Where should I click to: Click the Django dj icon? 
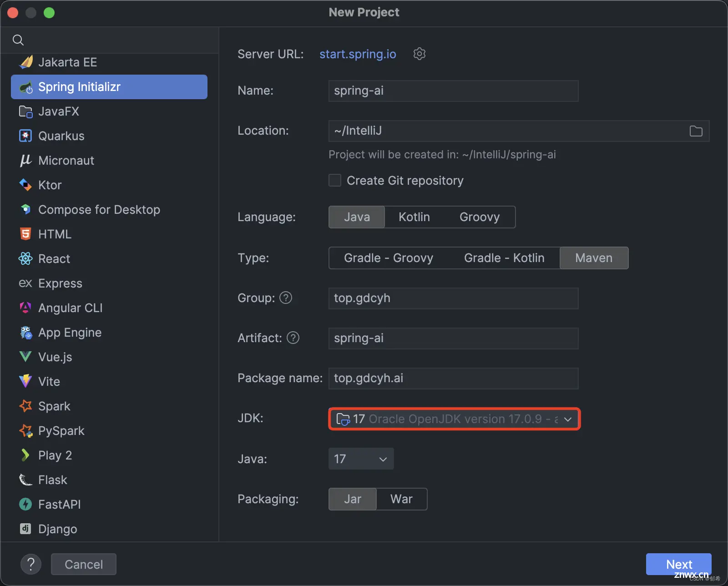(x=26, y=529)
